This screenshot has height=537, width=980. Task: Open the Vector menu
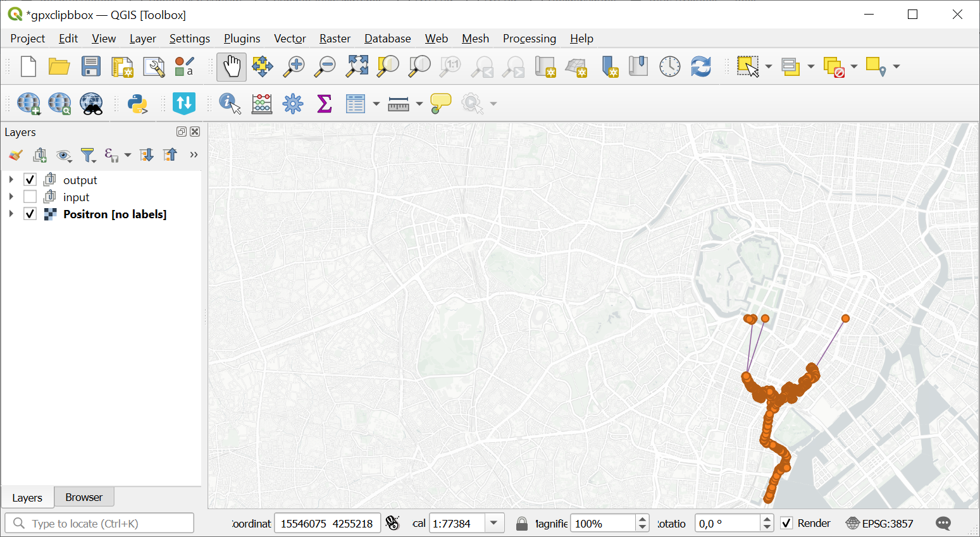point(289,39)
